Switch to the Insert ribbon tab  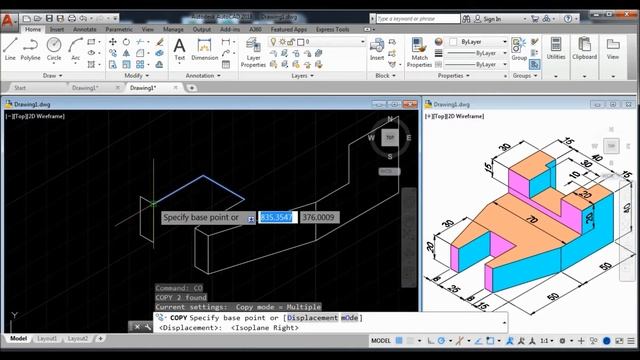(x=57, y=29)
